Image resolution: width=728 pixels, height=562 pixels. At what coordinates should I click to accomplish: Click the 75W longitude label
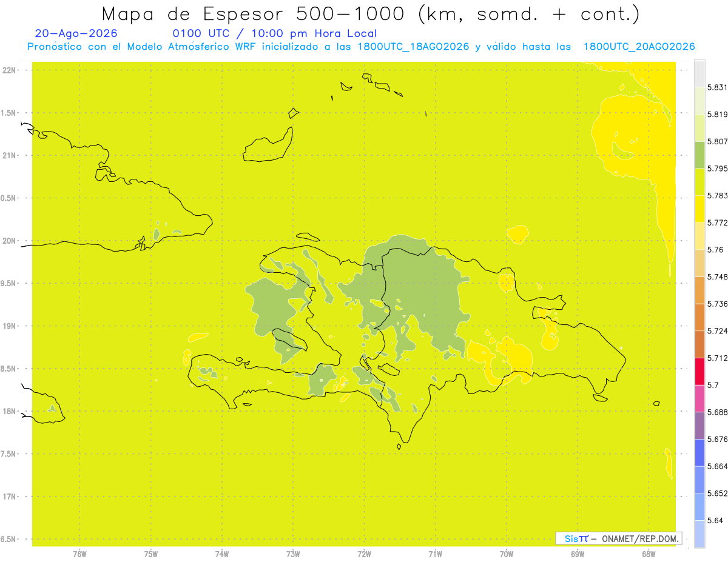coord(150,554)
